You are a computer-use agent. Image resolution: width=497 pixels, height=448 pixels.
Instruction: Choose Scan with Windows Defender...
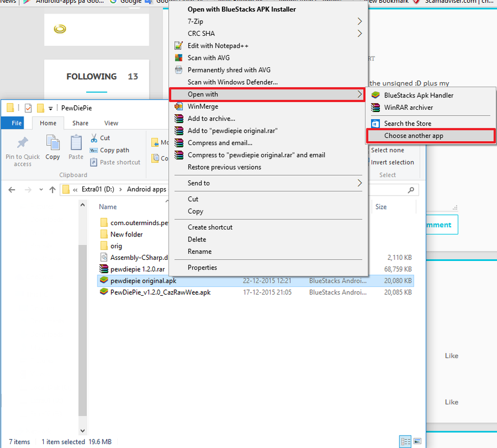click(x=268, y=82)
